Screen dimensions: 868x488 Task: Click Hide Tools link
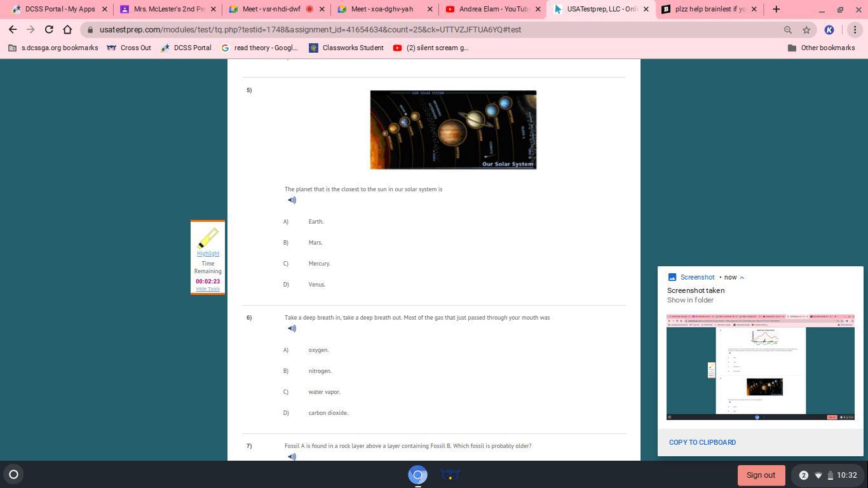[x=208, y=289]
